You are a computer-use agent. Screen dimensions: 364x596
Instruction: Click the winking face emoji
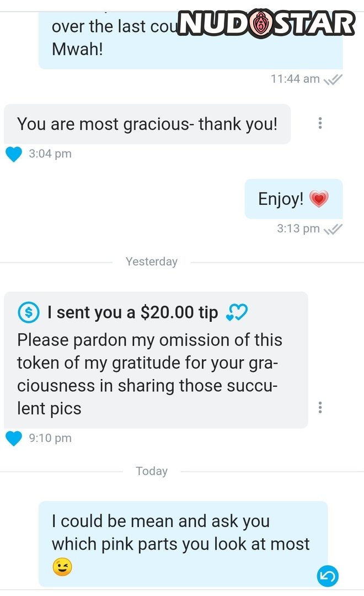tap(62, 568)
